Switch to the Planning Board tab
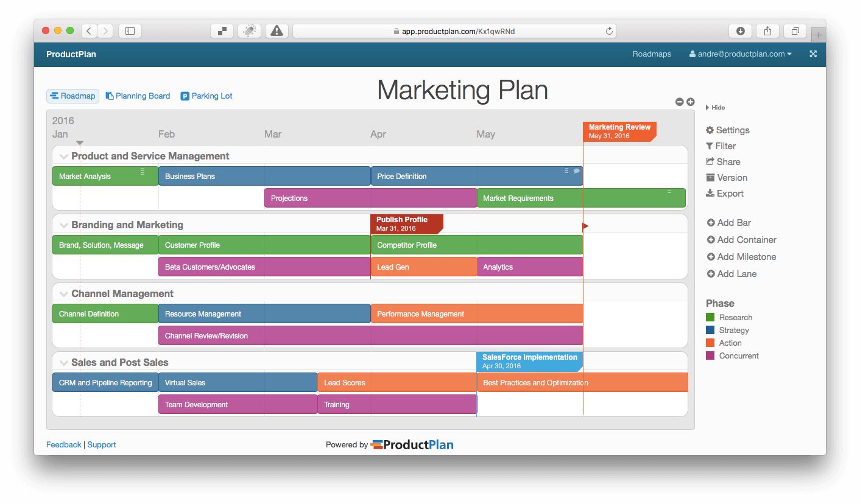The height and width of the screenshot is (504, 860). coord(138,96)
